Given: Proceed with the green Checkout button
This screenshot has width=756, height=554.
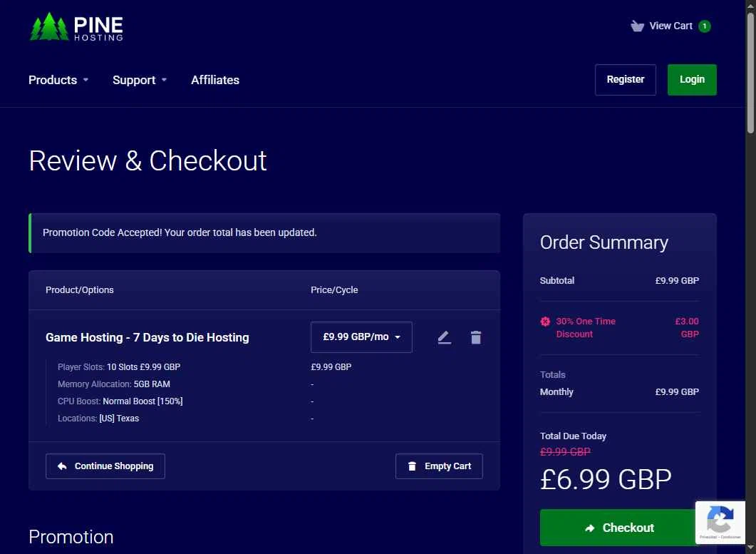Looking at the screenshot, I should pos(619,528).
